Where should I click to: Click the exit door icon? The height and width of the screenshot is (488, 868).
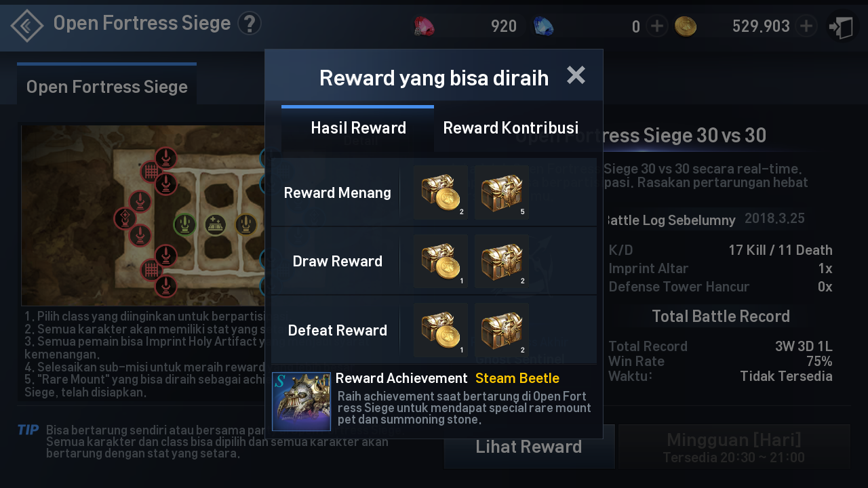pos(842,27)
